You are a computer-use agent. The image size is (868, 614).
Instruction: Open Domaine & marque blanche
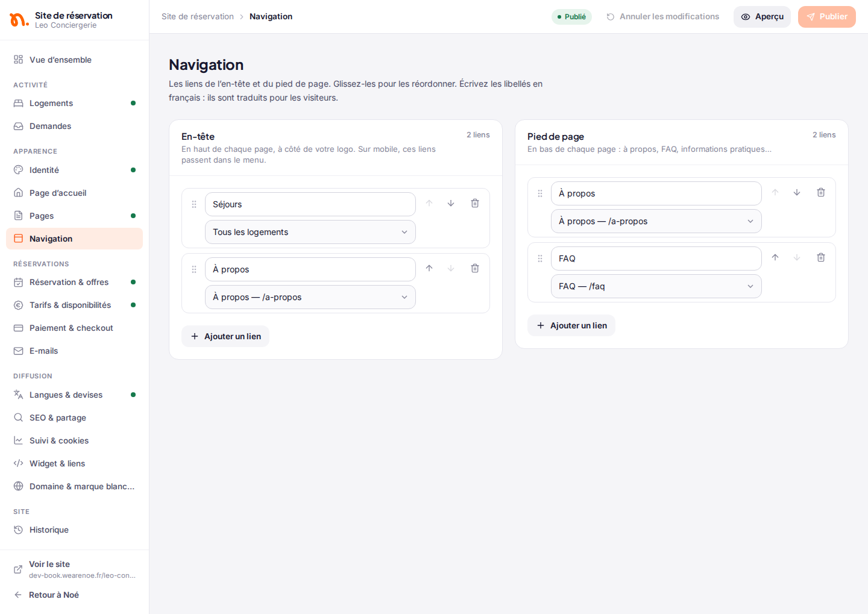pos(74,486)
